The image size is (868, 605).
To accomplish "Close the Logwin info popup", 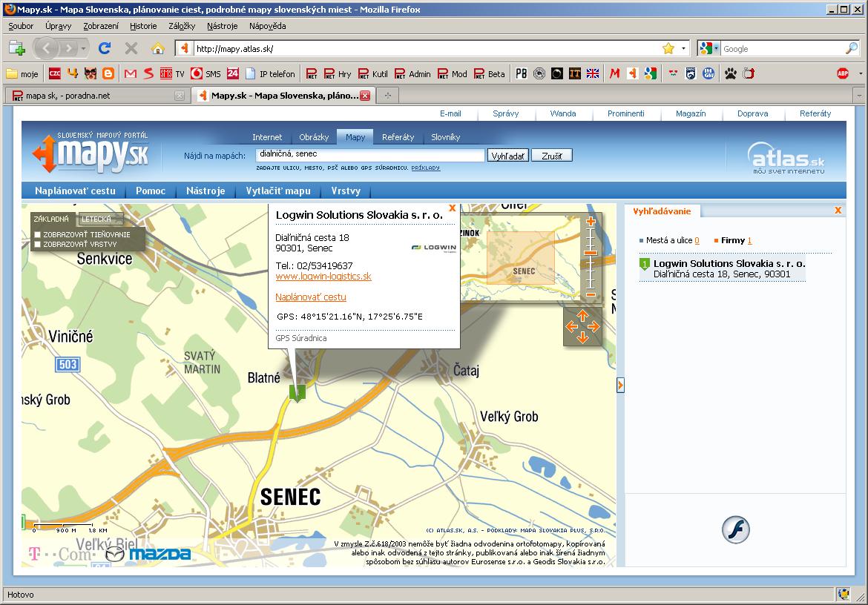I will coord(452,208).
